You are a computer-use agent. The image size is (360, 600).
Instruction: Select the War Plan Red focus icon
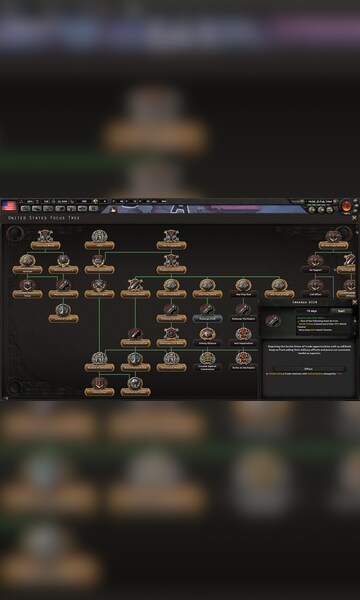click(x=243, y=285)
